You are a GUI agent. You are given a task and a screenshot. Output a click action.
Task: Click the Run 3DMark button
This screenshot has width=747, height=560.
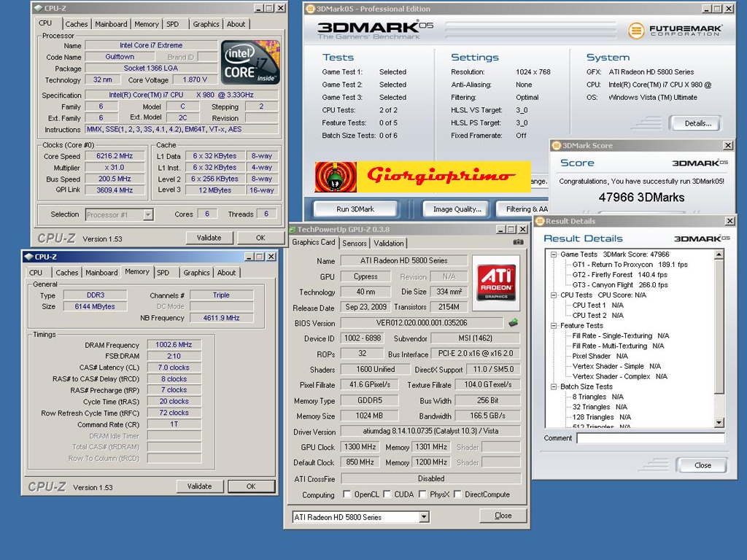click(x=355, y=209)
